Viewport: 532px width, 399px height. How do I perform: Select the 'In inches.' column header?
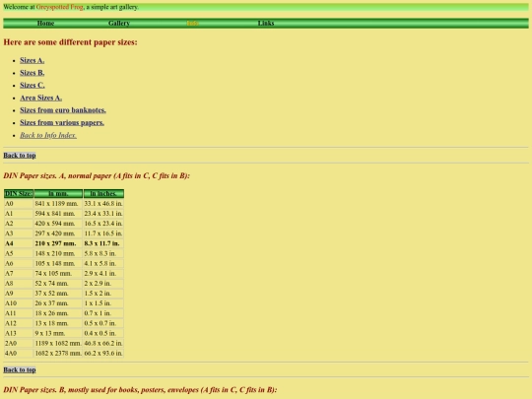[103, 194]
